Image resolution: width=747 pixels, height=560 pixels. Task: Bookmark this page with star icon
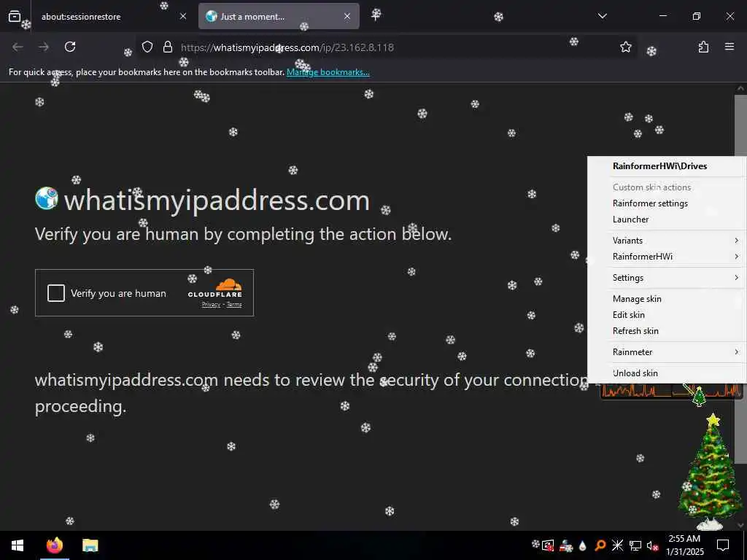tap(625, 47)
